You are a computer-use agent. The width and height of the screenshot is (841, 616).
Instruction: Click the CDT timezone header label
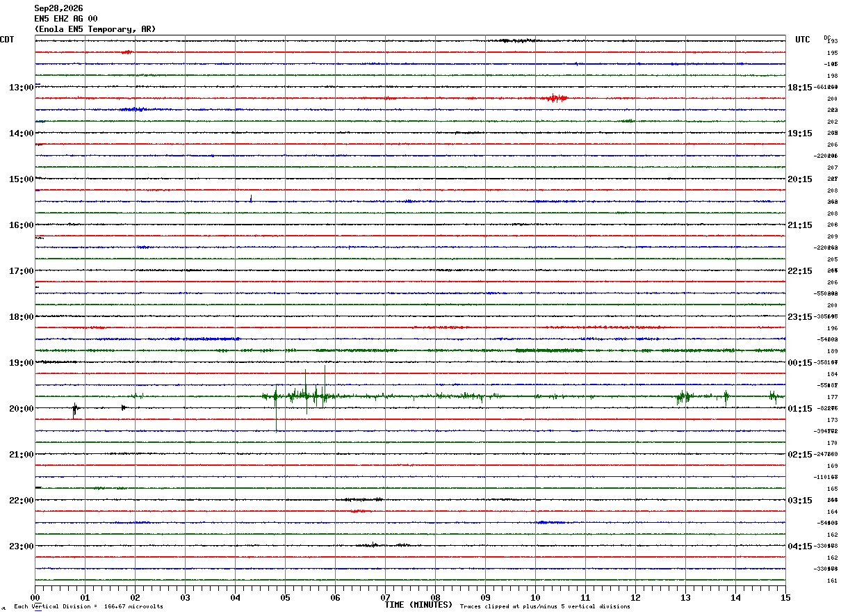(x=7, y=40)
